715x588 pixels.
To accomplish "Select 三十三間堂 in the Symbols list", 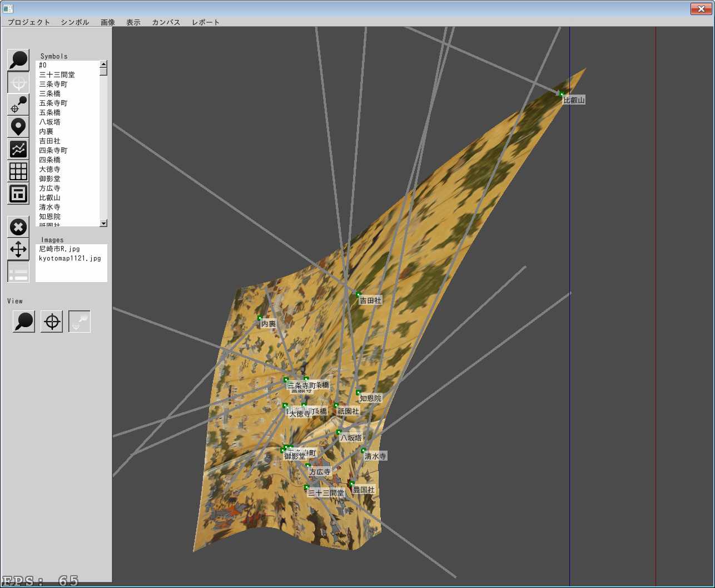I will tap(57, 75).
